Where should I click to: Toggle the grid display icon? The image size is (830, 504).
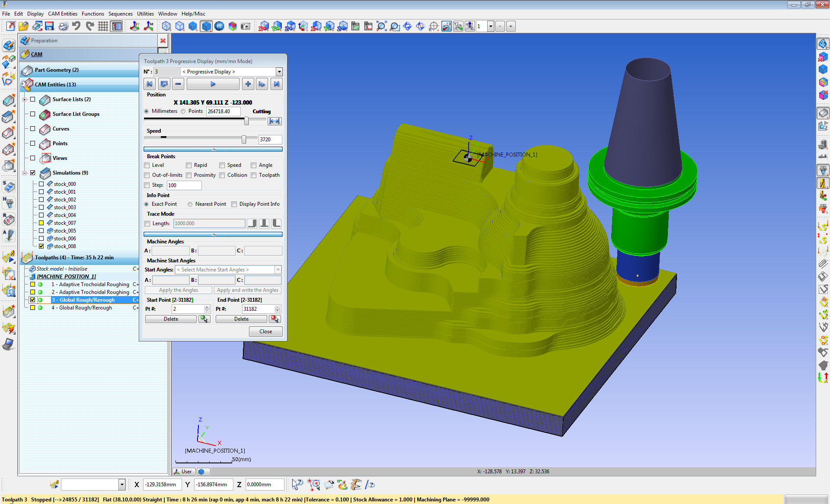click(x=103, y=26)
